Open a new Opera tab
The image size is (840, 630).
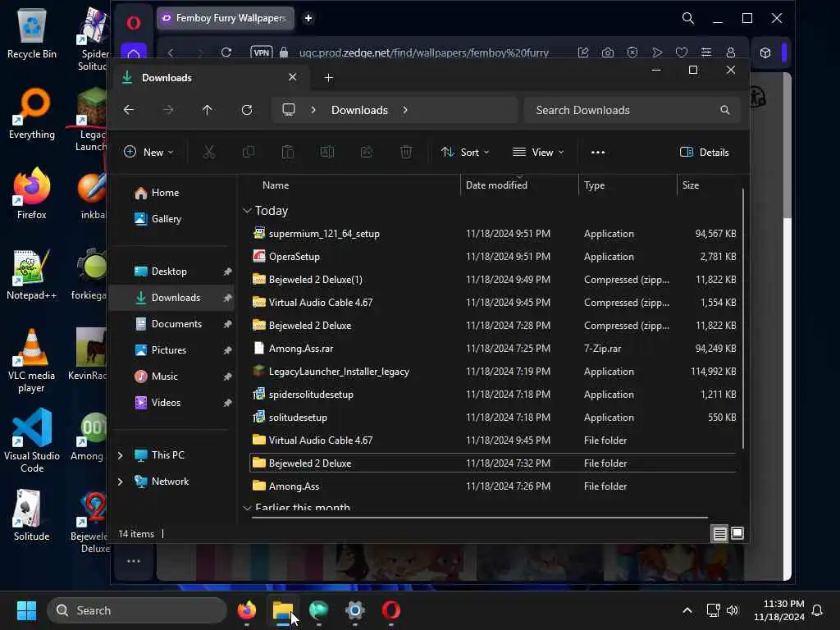click(308, 18)
